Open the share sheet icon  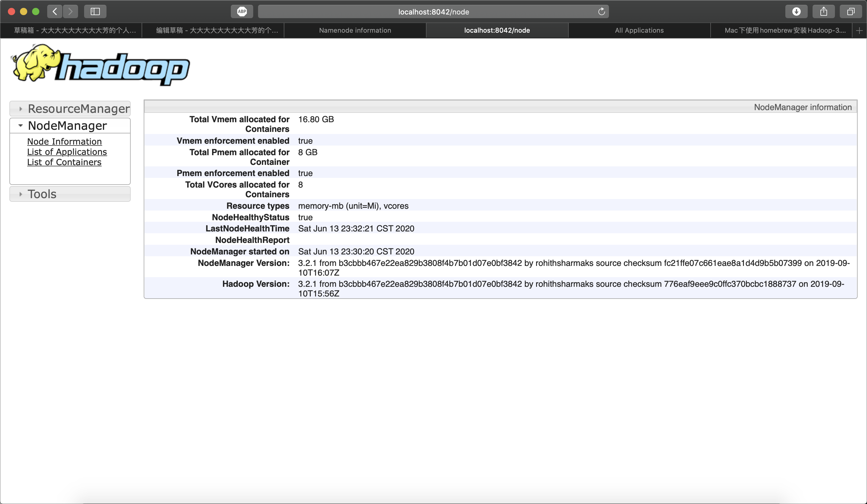(823, 12)
